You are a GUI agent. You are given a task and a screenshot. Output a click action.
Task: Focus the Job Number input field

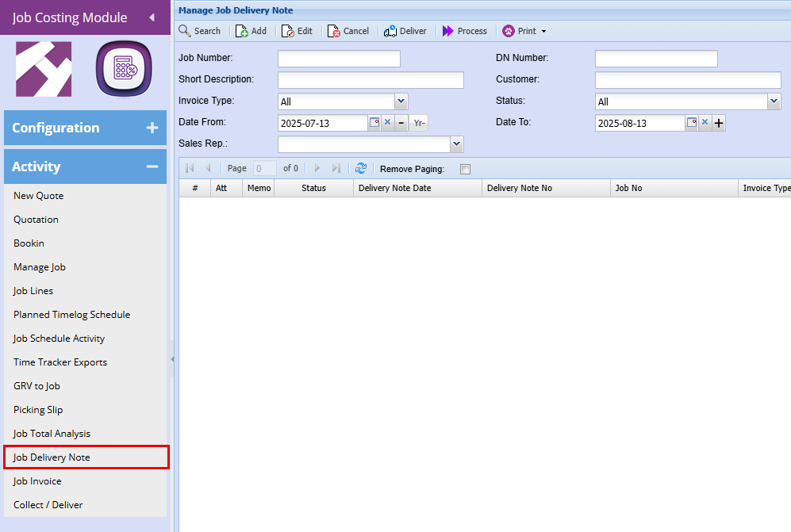pos(339,59)
